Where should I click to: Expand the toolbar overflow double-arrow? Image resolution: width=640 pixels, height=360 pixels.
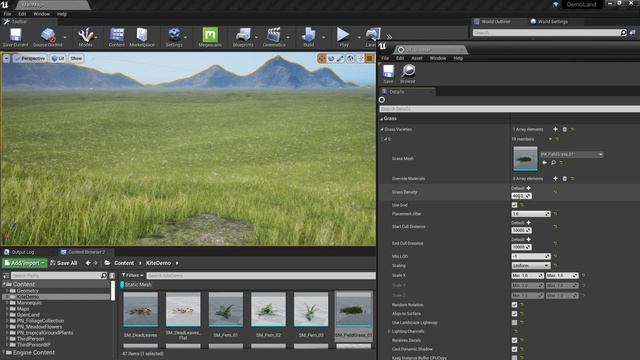pyautogui.click(x=389, y=37)
